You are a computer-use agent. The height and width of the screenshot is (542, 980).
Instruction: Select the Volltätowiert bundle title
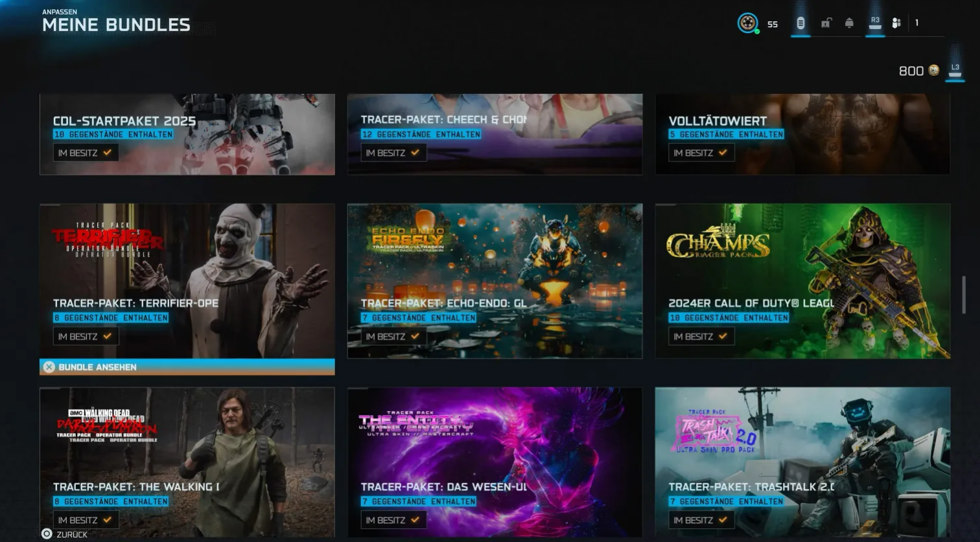tap(717, 121)
